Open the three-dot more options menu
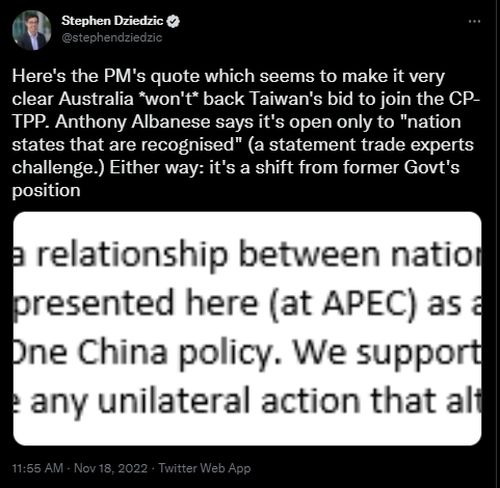Image resolution: width=500 pixels, height=488 pixels. 474,21
